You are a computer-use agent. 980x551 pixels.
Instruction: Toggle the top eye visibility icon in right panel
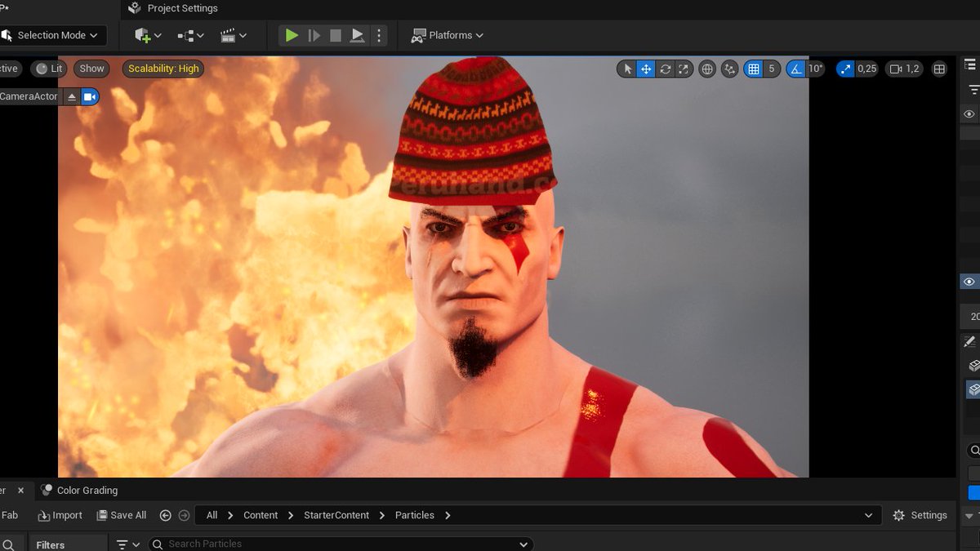(969, 114)
